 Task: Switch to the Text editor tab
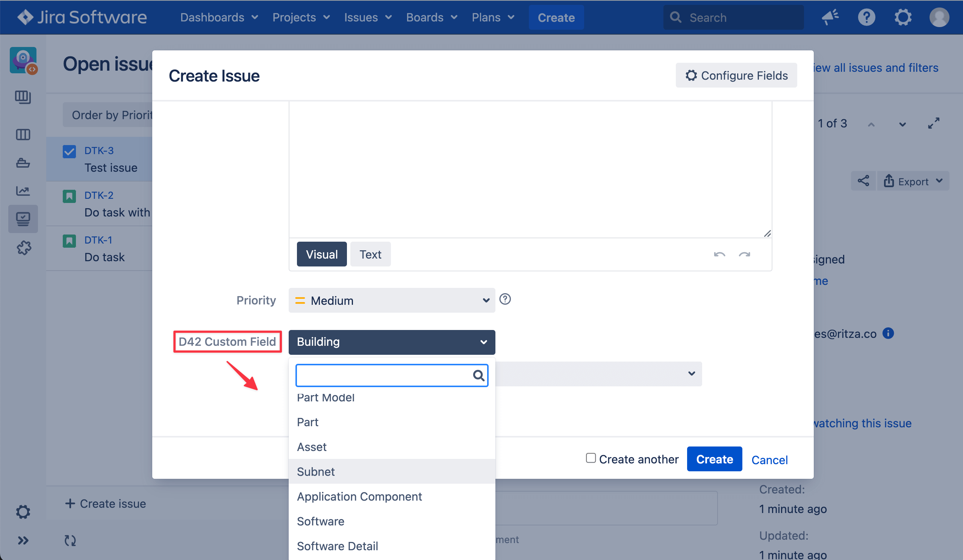(x=370, y=254)
